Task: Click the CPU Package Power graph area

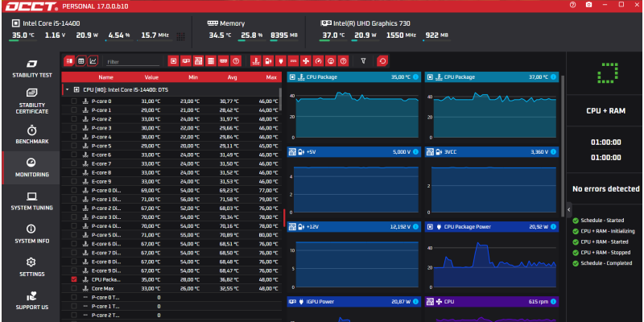Action: pyautogui.click(x=492, y=261)
